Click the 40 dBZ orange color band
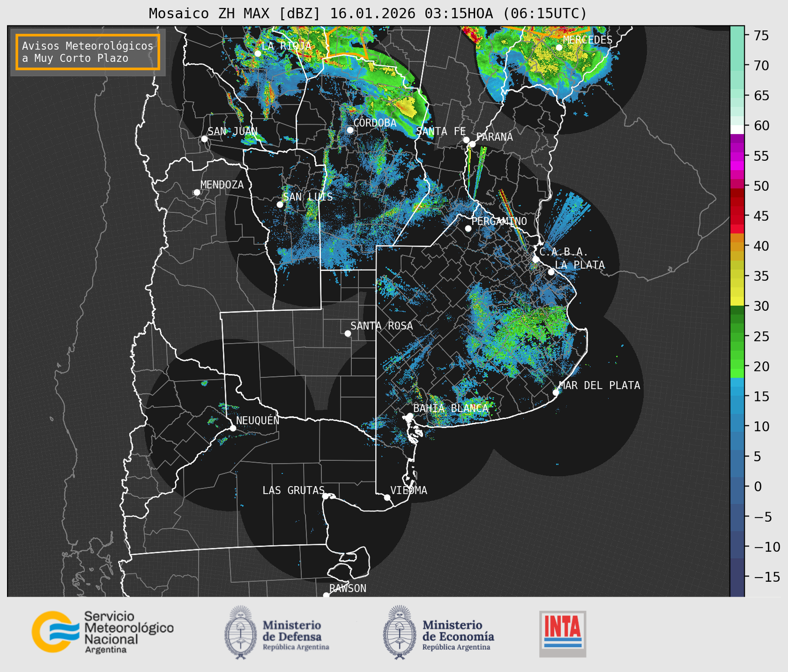 tap(737, 246)
